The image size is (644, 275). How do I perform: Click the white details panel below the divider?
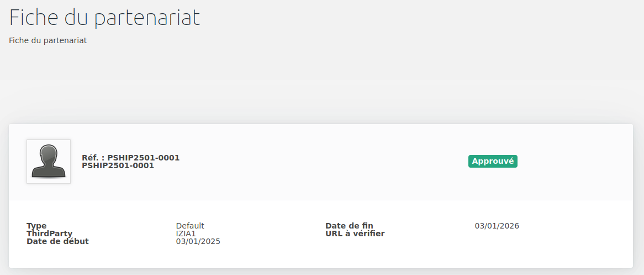coord(320,234)
